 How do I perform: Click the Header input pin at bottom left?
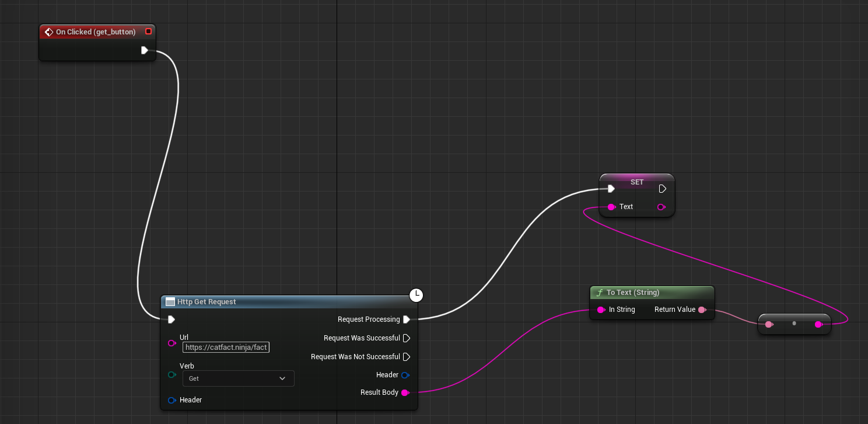click(x=171, y=400)
